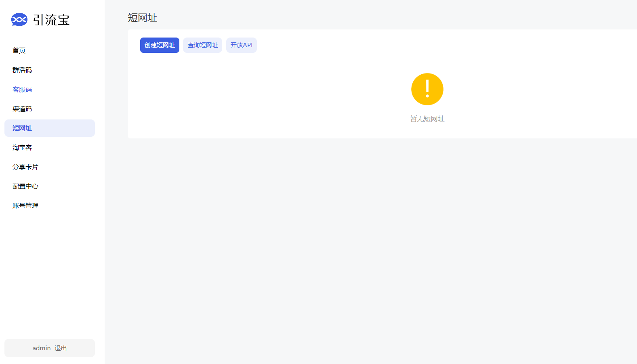Click the 查询短网址 button
The width and height of the screenshot is (637, 364).
(202, 45)
